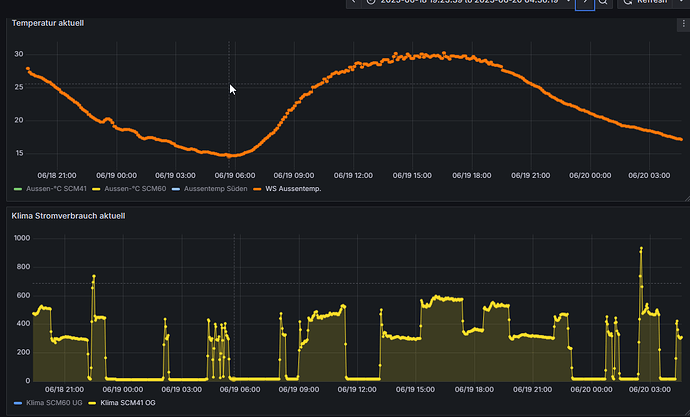Open the Temperatur aktuell panel three-dot menu
Image resolution: width=690 pixels, height=417 pixels.
pos(683,24)
